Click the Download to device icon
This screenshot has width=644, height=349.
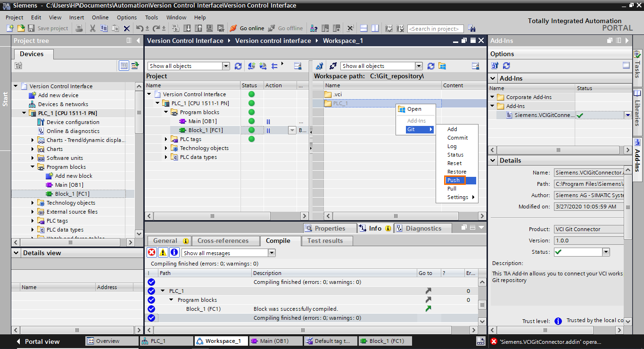[187, 28]
